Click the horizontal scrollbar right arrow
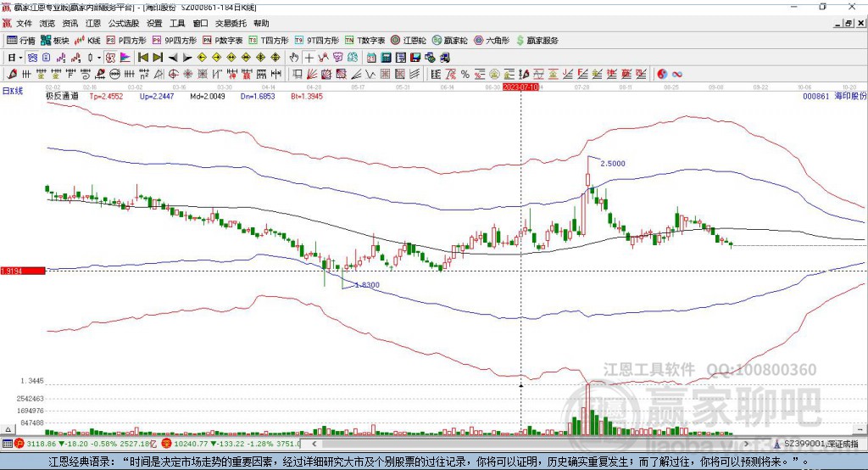This screenshot has height=470, width=868. click(746, 444)
